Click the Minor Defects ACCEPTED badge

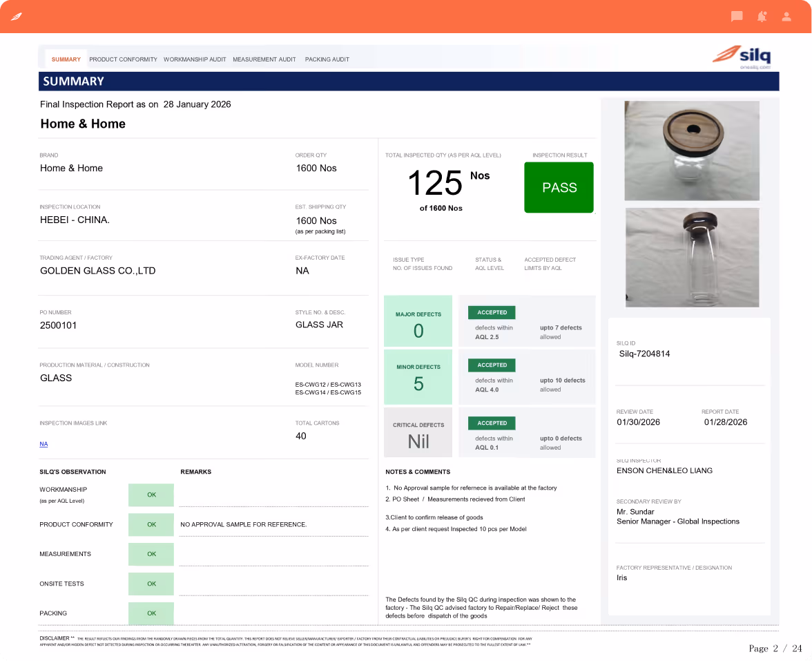coord(492,365)
